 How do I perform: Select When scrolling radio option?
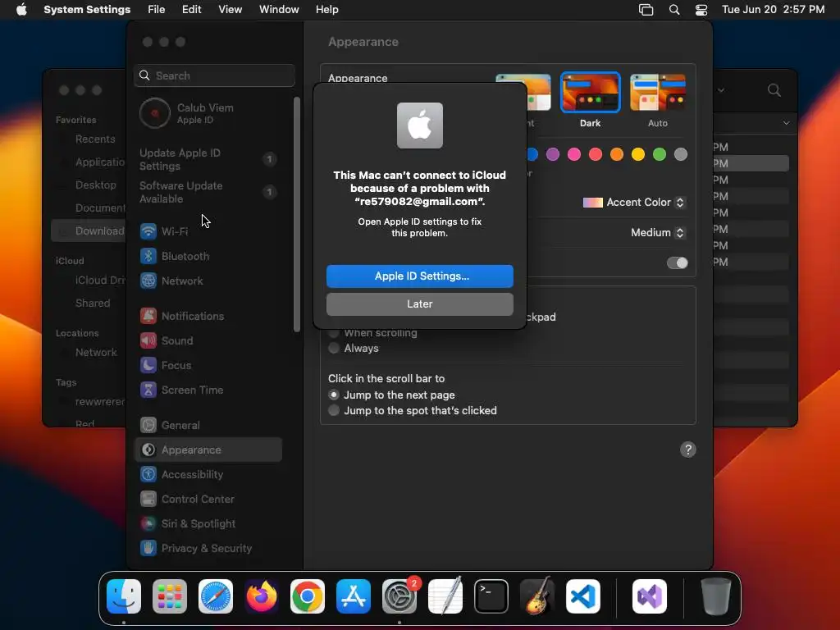click(334, 333)
